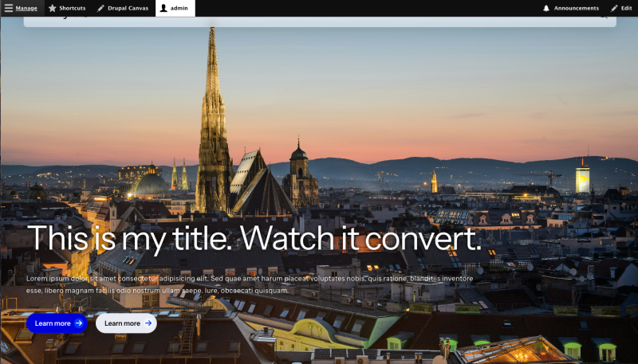Open the Shortcuts menu

(67, 8)
